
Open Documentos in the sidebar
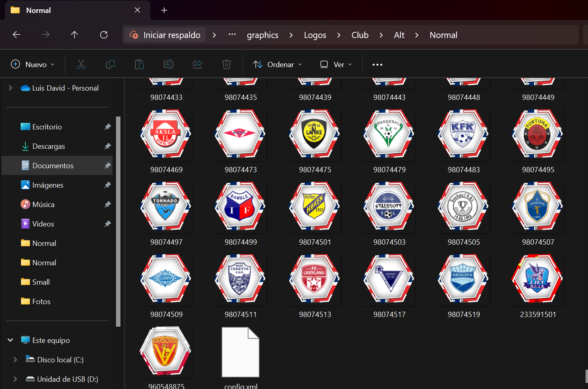[x=57, y=165]
